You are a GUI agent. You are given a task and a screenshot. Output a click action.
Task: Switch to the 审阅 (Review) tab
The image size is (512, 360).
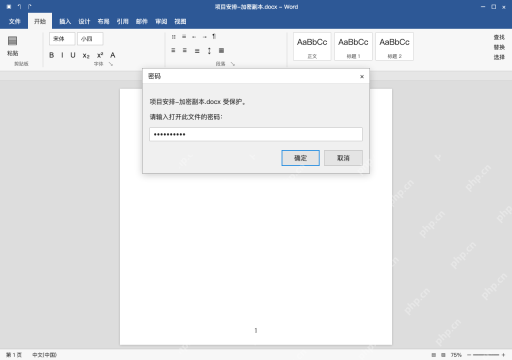(161, 21)
